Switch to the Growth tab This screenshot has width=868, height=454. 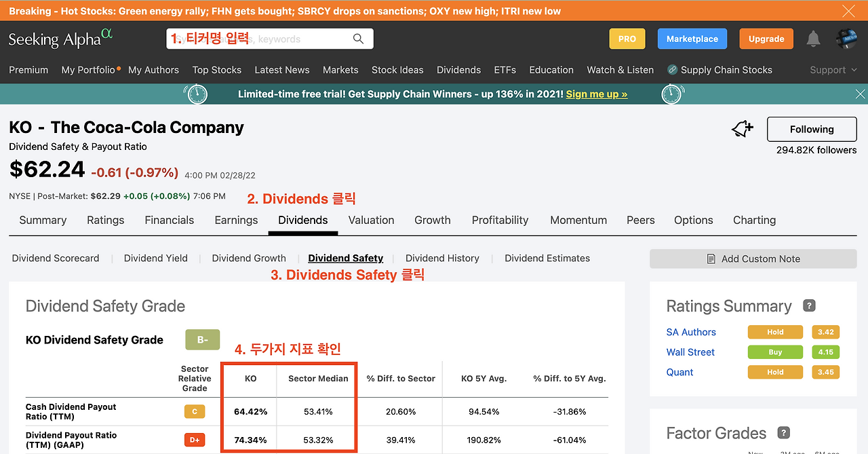click(x=433, y=220)
